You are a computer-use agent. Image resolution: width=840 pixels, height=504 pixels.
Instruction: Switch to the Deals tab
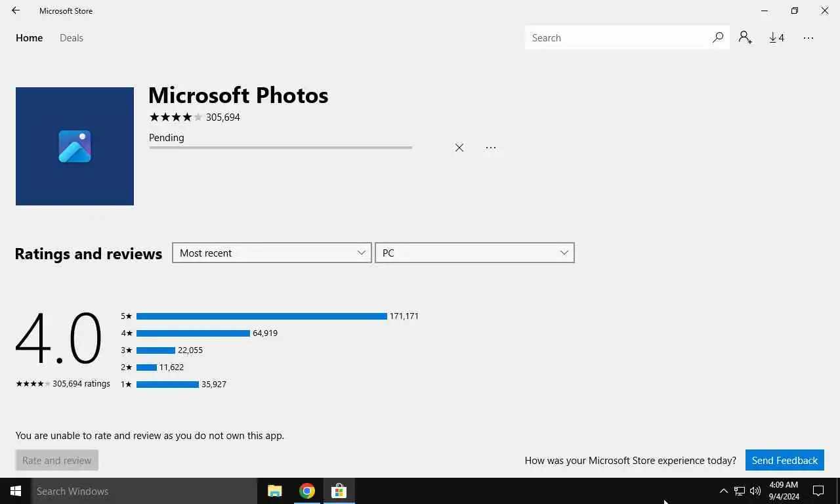coord(72,38)
